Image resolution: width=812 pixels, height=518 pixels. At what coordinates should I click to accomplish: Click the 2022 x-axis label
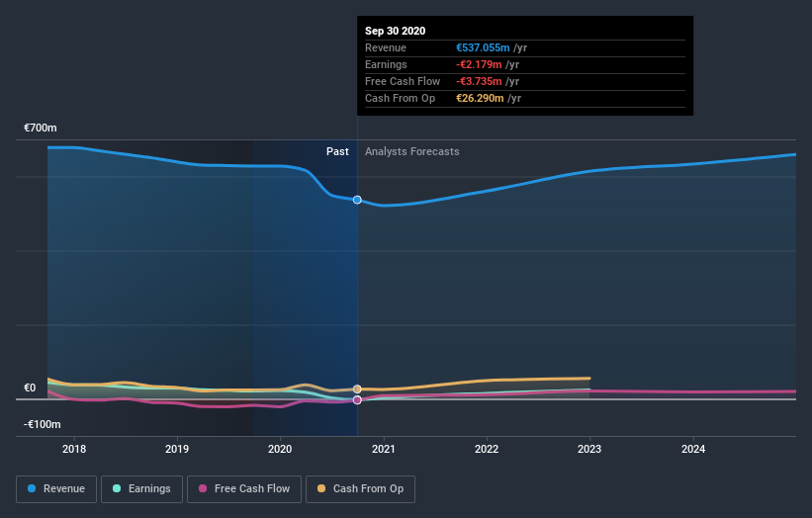pyautogui.click(x=487, y=449)
